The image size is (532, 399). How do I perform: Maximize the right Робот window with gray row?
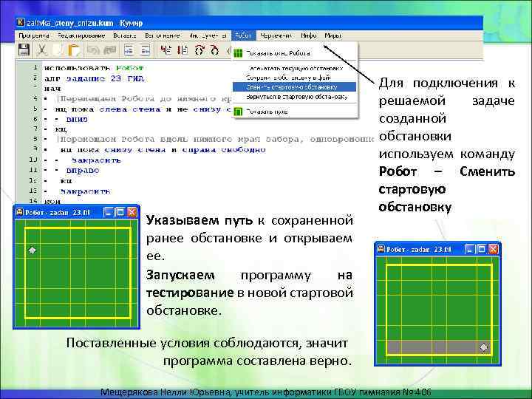tap(482, 250)
